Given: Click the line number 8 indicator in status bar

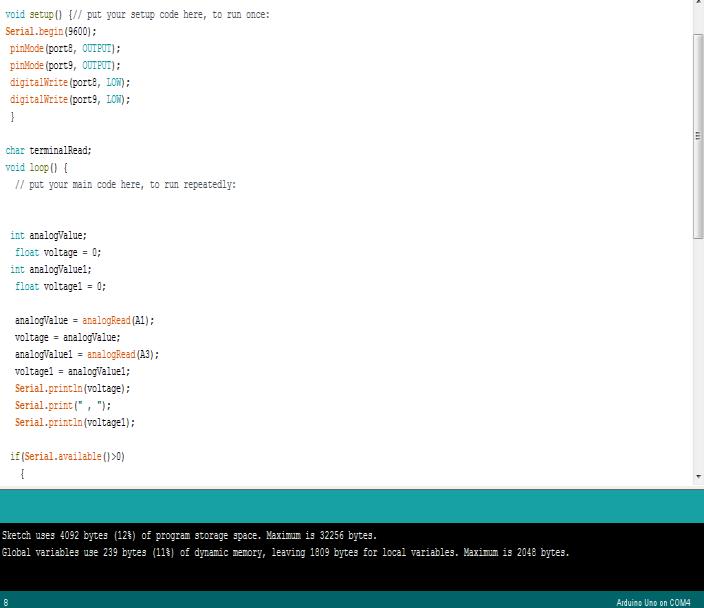Looking at the screenshot, I should point(5,603).
